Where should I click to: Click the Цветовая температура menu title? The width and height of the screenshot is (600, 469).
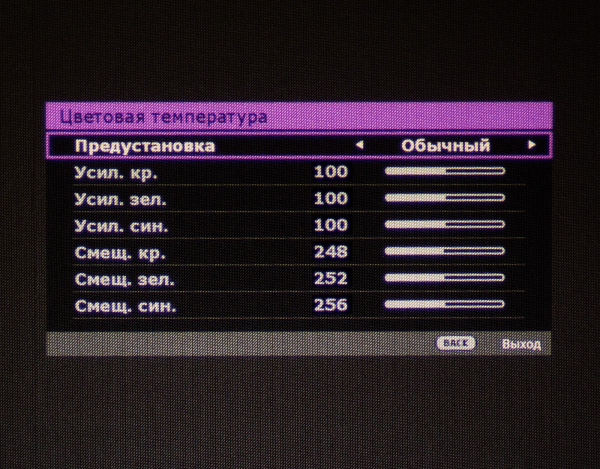(x=163, y=117)
